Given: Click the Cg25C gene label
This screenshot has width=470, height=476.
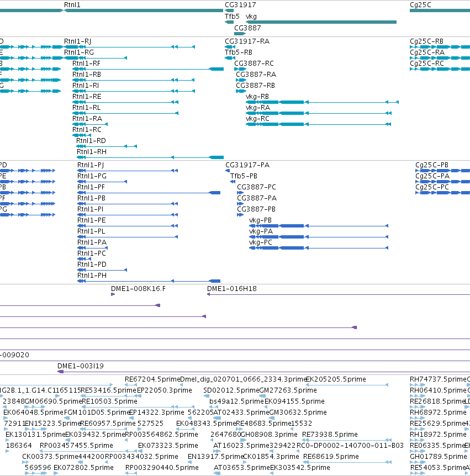Looking at the screenshot, I should (x=420, y=5).
